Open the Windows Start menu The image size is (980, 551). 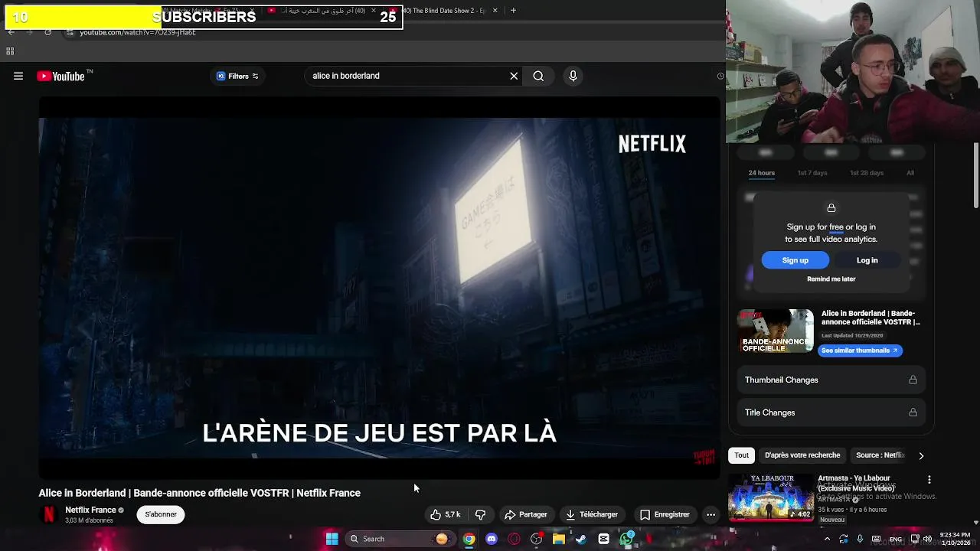tap(332, 539)
